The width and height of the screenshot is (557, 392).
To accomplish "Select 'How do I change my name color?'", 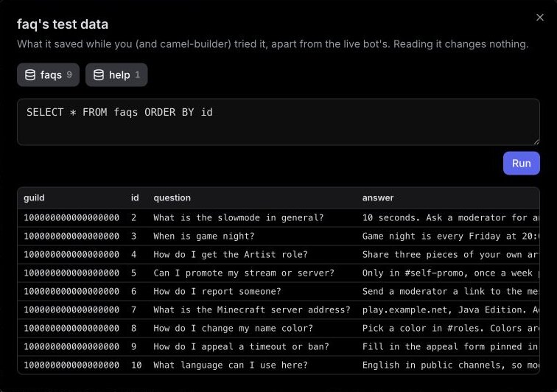I will [x=234, y=329].
